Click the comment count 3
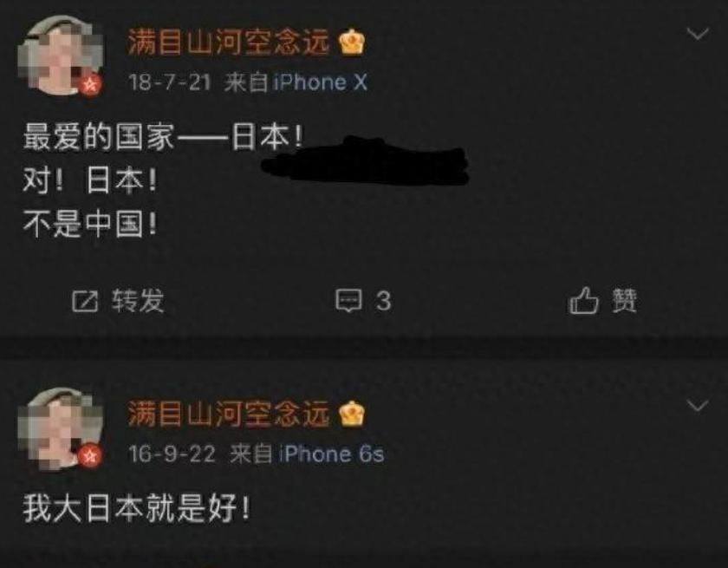Image resolution: width=728 pixels, height=568 pixels. (383, 301)
